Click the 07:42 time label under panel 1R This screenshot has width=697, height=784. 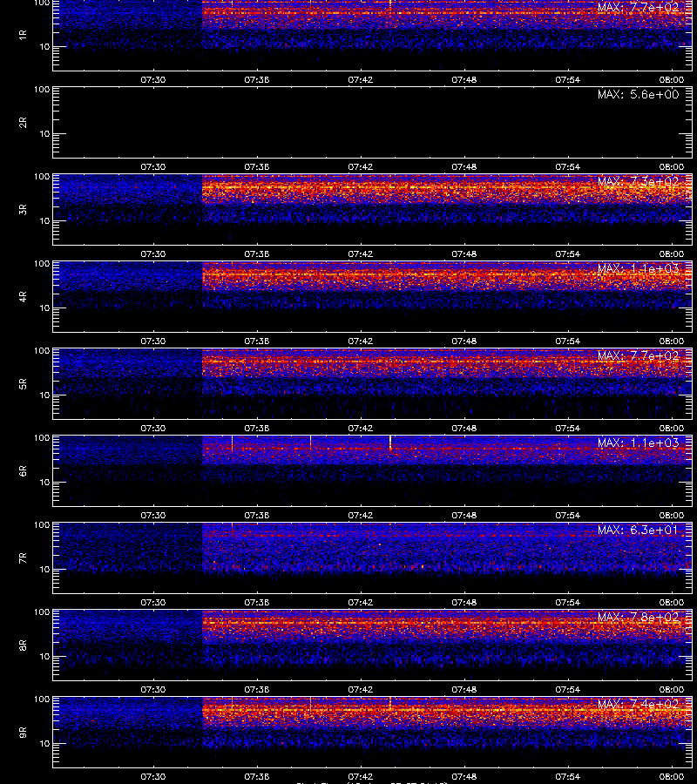click(361, 79)
